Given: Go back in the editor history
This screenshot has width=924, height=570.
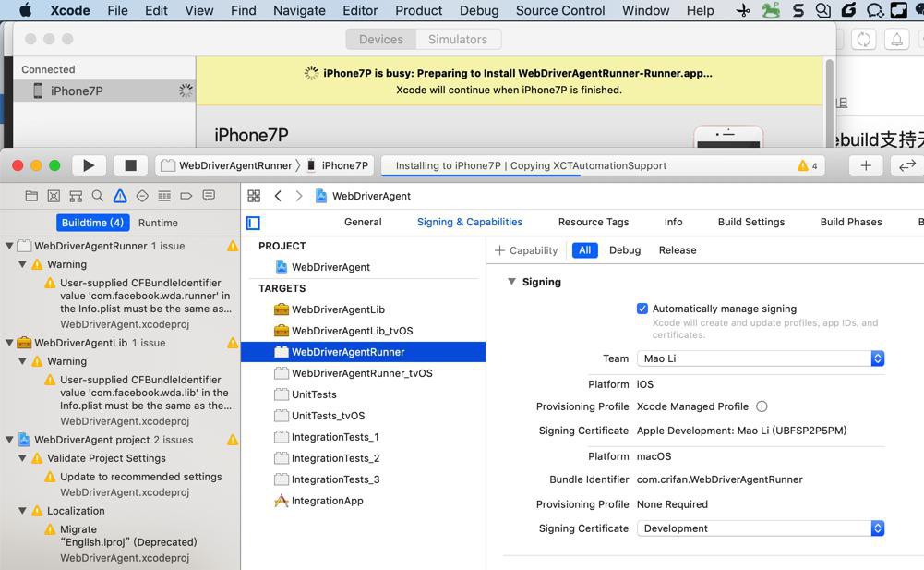Looking at the screenshot, I should [278, 196].
